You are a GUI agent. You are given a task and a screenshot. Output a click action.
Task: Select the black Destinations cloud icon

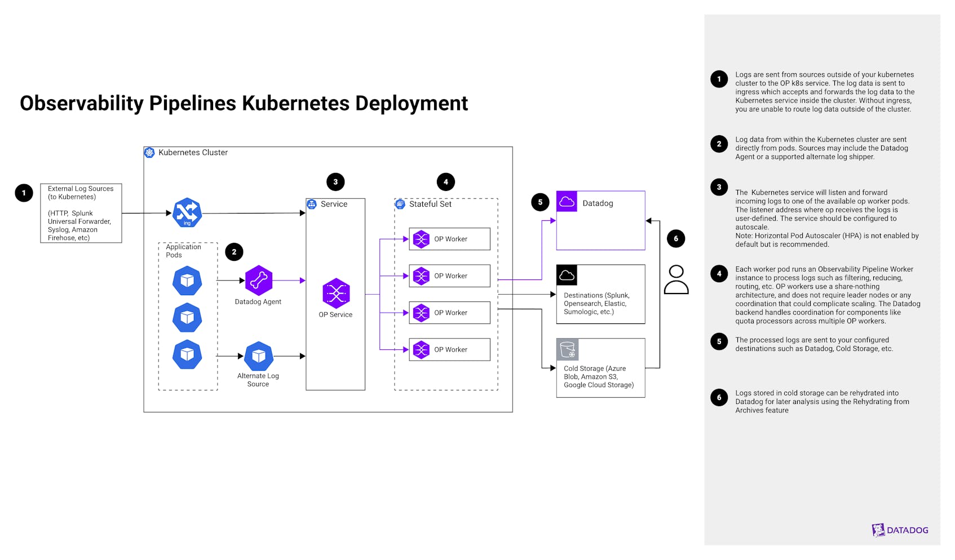[x=567, y=274]
